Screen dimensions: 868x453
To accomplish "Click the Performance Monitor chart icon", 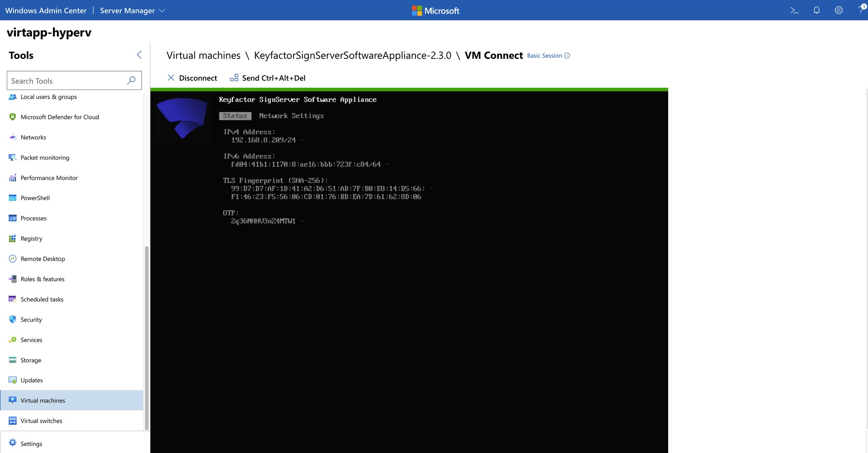I will [x=13, y=178].
